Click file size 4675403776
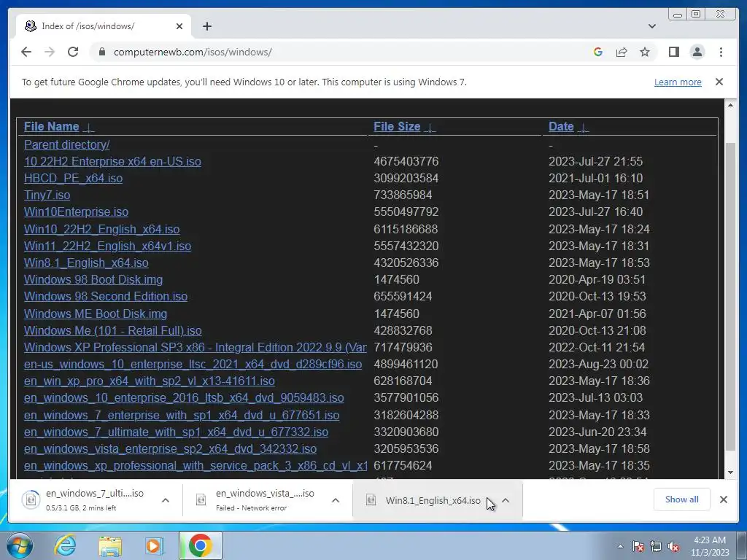The image size is (747, 560). [406, 161]
